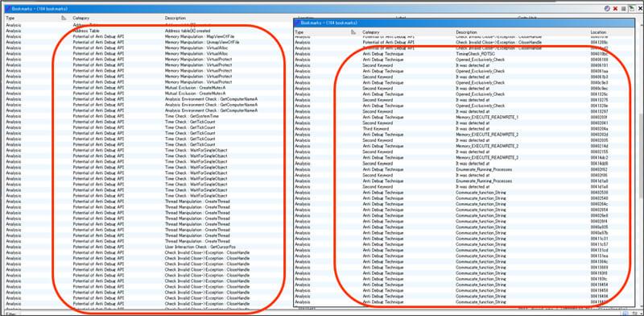Sort inner table by Location column

coord(598,32)
